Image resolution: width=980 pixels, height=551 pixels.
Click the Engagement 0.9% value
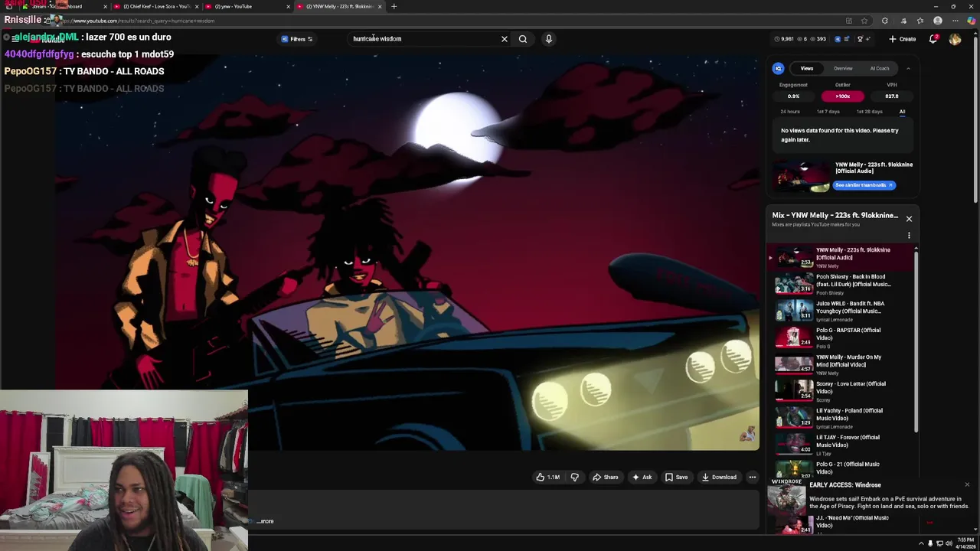[793, 96]
